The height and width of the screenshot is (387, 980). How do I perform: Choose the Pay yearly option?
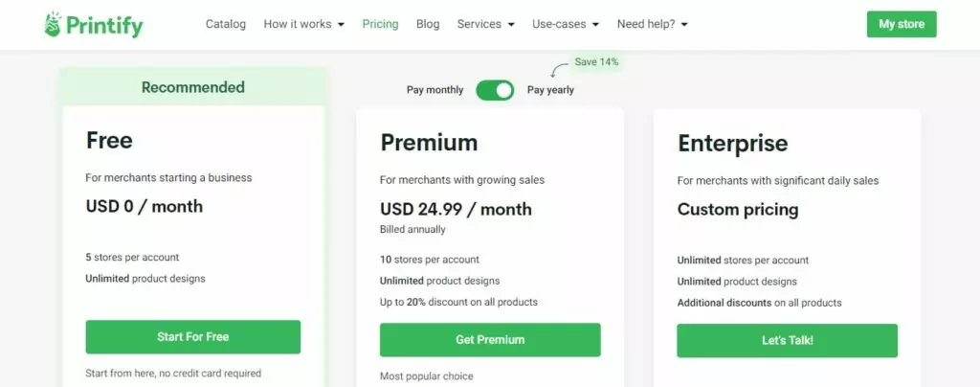tap(550, 90)
